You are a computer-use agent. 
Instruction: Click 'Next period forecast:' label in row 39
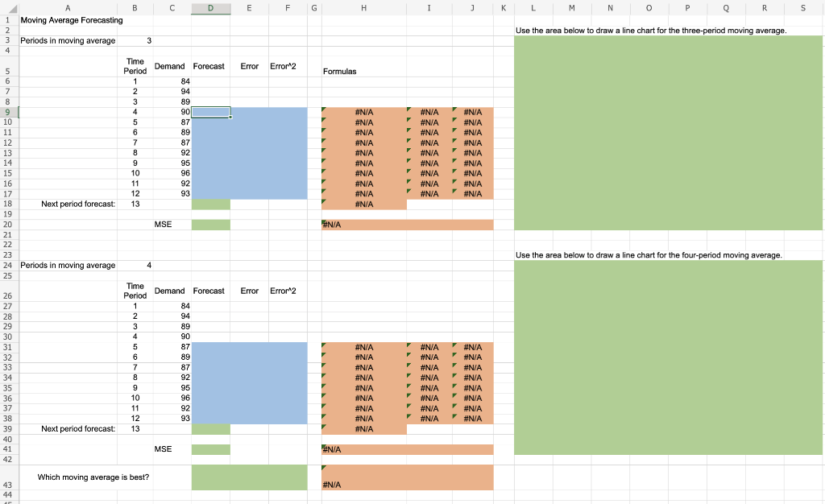pos(78,429)
